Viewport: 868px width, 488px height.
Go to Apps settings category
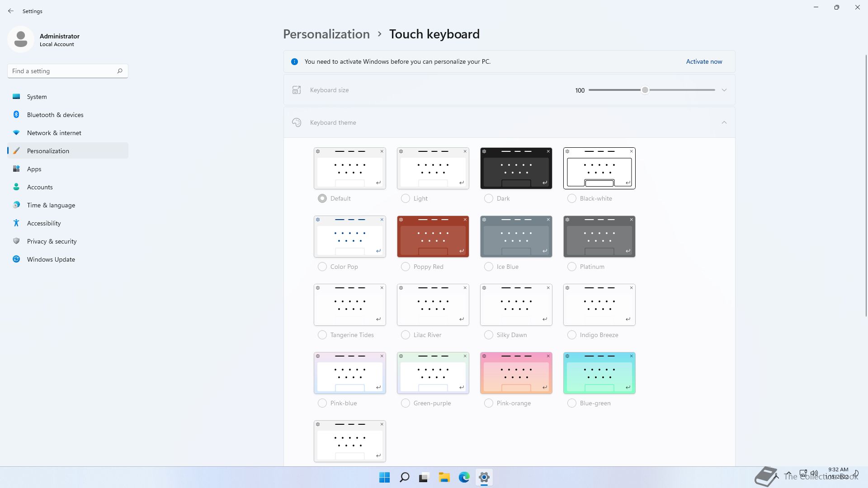[x=68, y=169]
